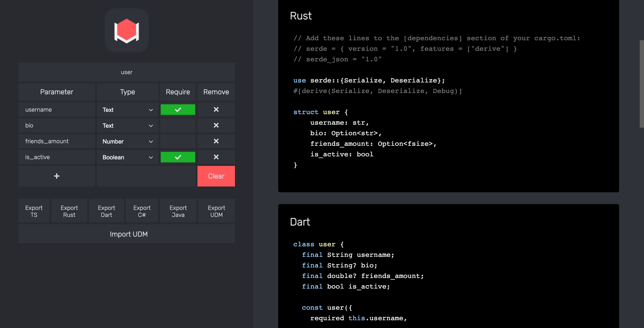Click the red hexagon app logo
This screenshot has width=644, height=328.
point(127,30)
